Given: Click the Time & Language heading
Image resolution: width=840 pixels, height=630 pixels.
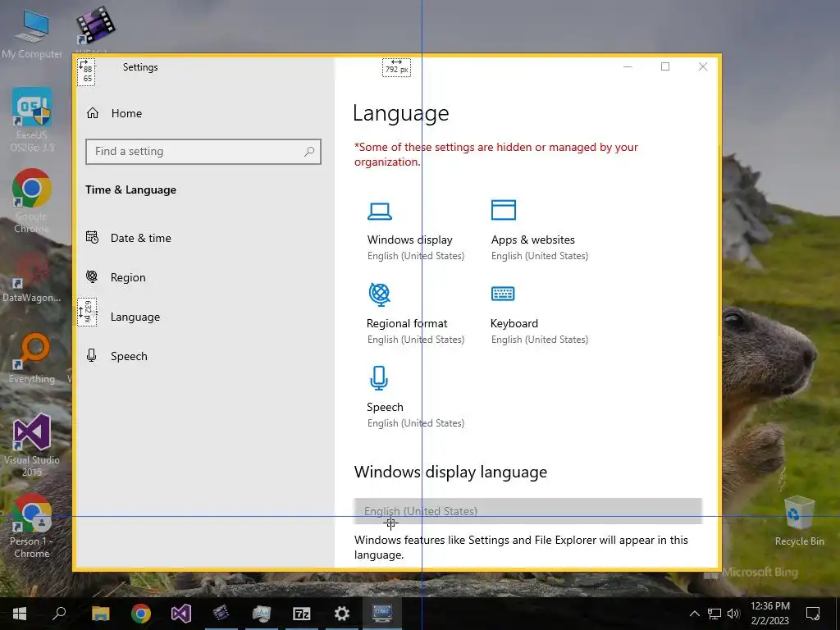Looking at the screenshot, I should tap(130, 189).
